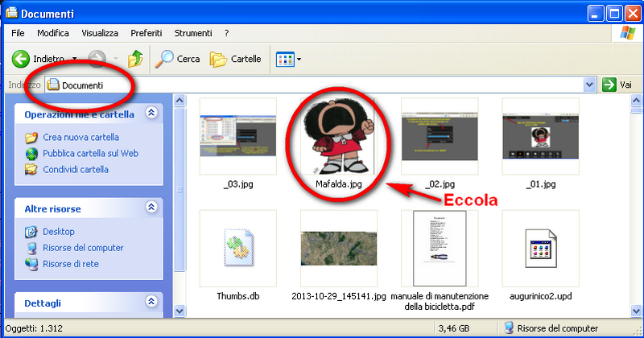Open the Visualizza menu
This screenshot has height=338, width=644.
[x=100, y=33]
